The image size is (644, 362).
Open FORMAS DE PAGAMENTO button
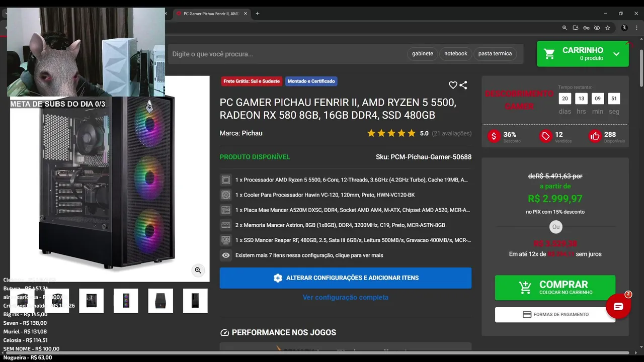pos(555,315)
